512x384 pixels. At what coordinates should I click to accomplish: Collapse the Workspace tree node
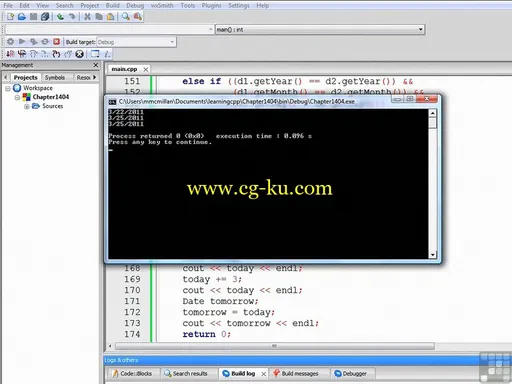point(8,88)
